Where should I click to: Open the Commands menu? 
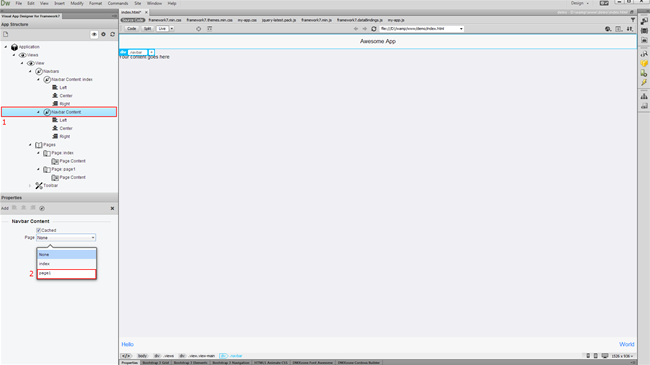[118, 3]
